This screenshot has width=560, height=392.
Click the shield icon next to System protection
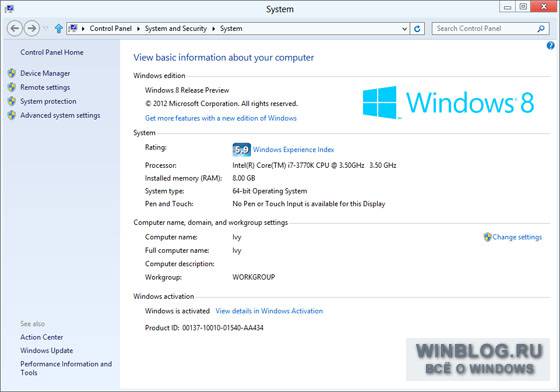click(x=12, y=101)
